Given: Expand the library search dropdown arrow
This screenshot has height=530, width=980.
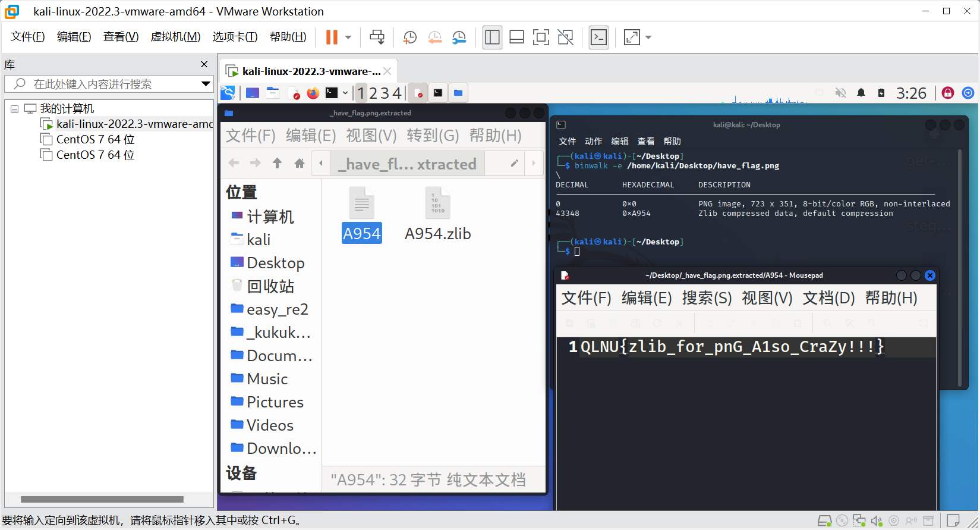Looking at the screenshot, I should [x=206, y=84].
